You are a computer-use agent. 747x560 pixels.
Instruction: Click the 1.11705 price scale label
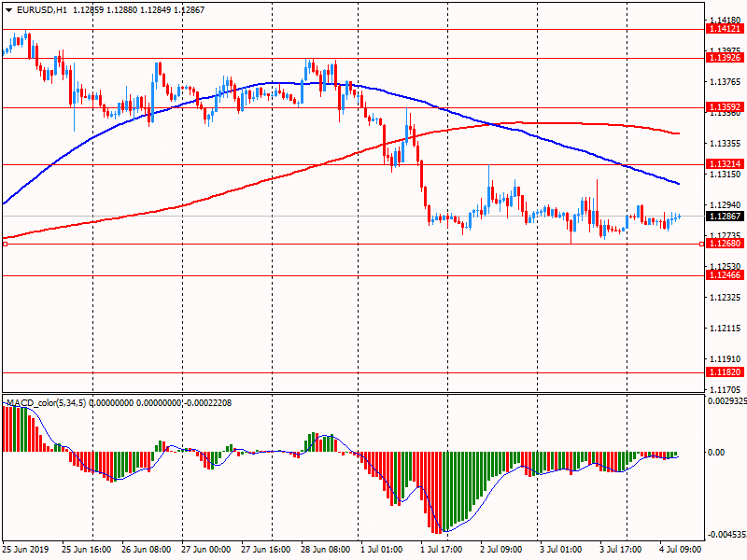coord(726,389)
